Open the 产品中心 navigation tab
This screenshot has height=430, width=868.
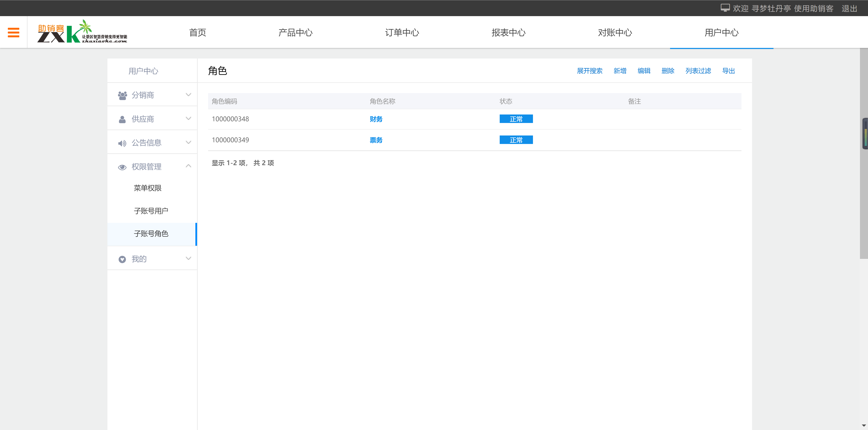[x=295, y=33]
